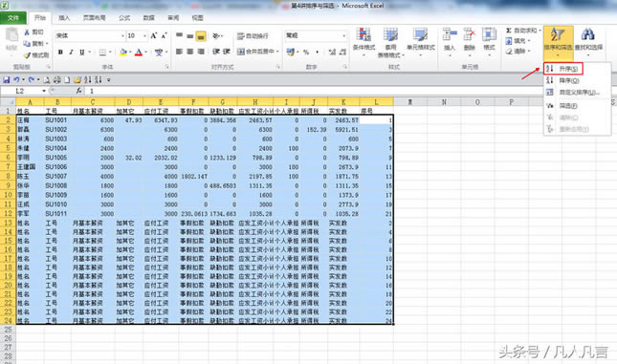Toggle italic formatting button
This screenshot has height=364, width=617.
pos(71,52)
